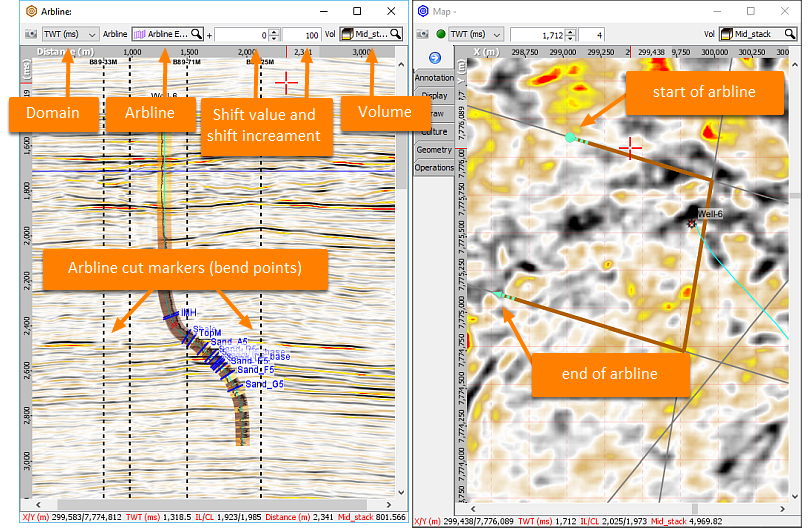
Task: Open the TWT (ms) dropdown in Map window
Action: [476, 34]
